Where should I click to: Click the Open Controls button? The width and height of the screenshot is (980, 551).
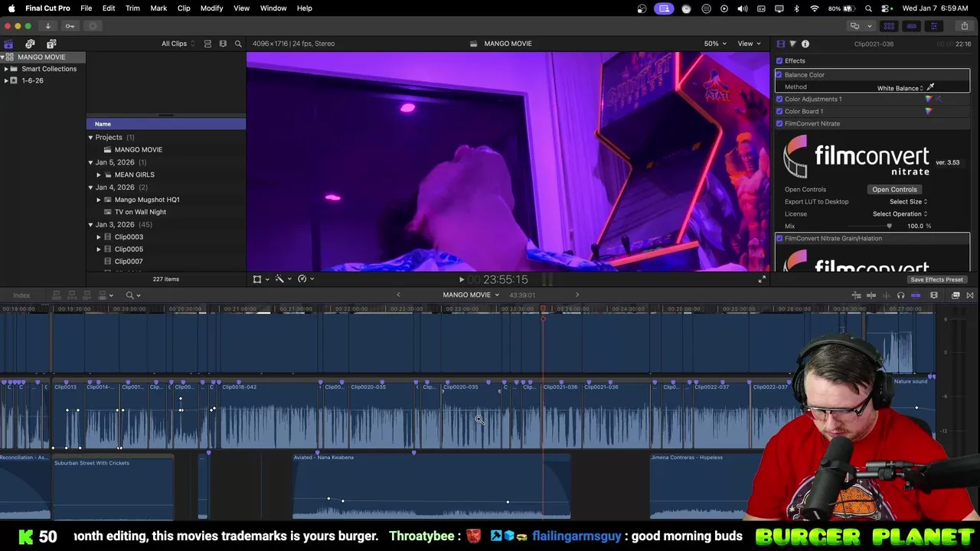(894, 190)
